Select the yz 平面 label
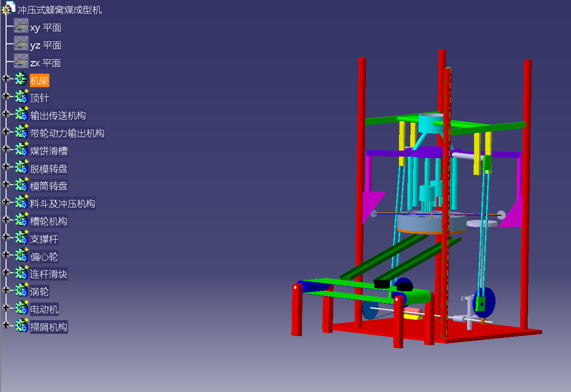The width and height of the screenshot is (571, 392). [46, 46]
